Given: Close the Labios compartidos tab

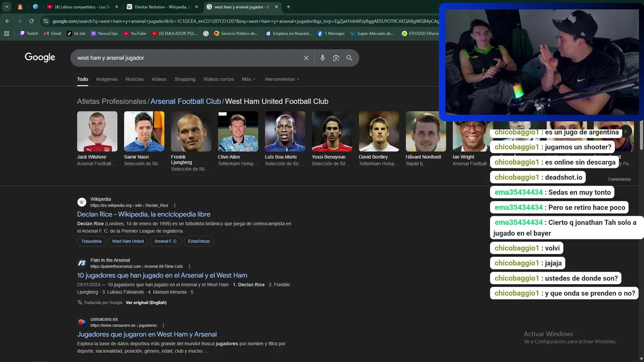Looking at the screenshot, I should pyautogui.click(x=117, y=7).
